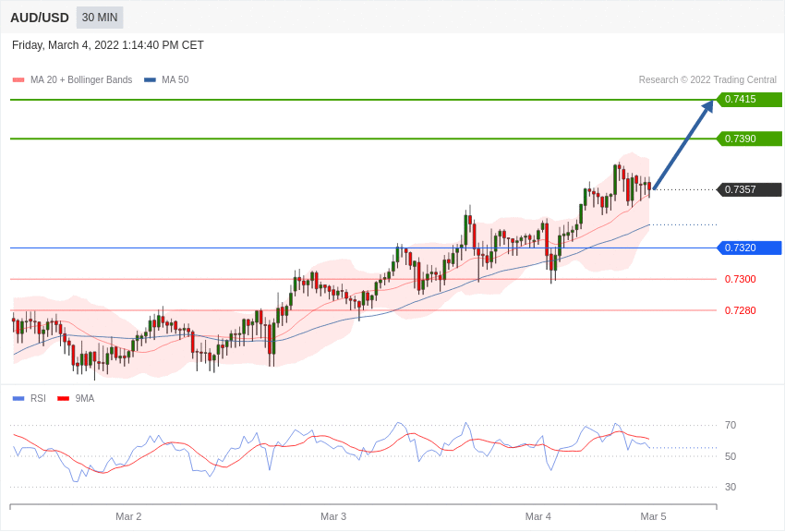Click the RSI 70 overbought level label
The image size is (785, 532).
[x=731, y=425]
